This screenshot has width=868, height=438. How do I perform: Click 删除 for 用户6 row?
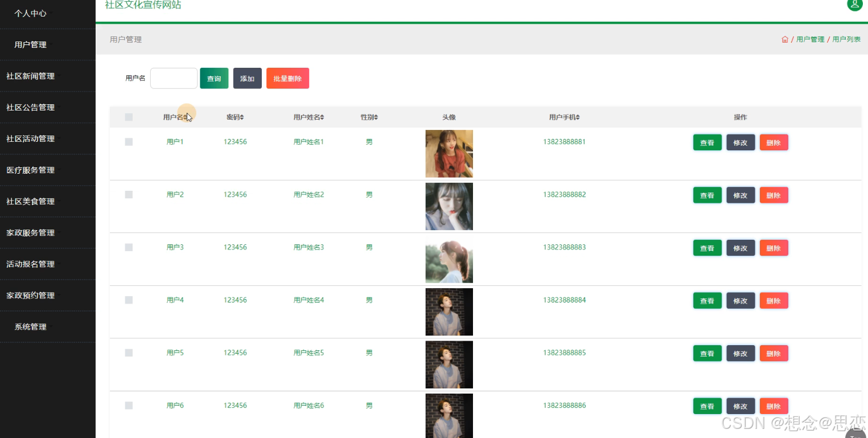pyautogui.click(x=774, y=406)
